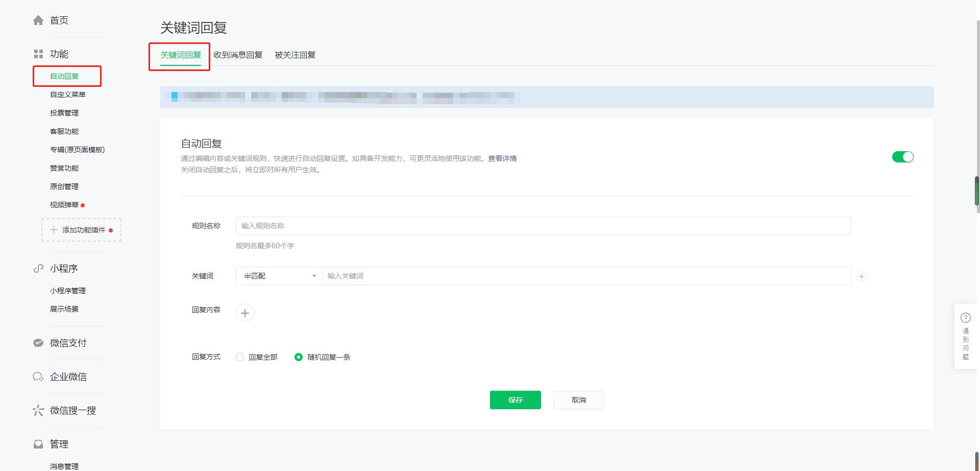This screenshot has height=471, width=980.
Task: Open 微信支付 via its sidebar icon
Action: [x=38, y=343]
